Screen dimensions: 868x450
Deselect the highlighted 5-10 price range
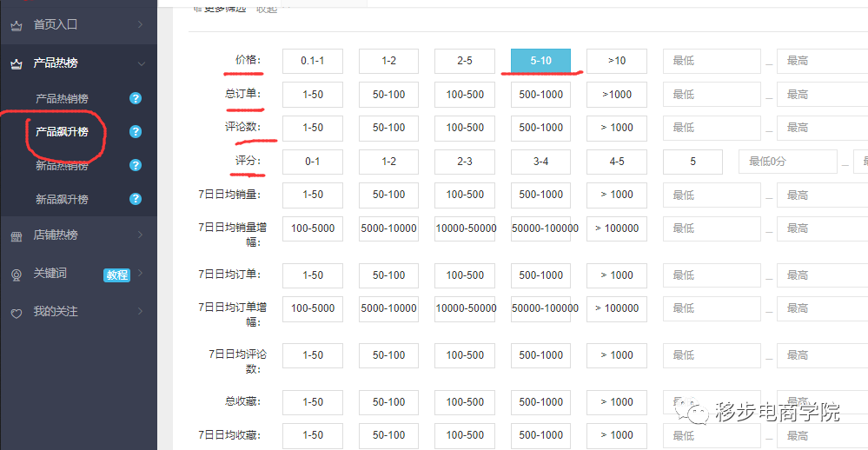point(540,61)
